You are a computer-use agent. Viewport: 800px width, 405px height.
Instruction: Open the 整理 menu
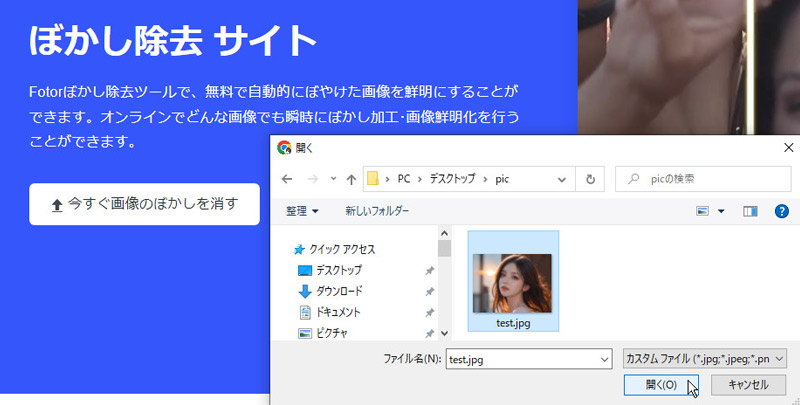(302, 211)
